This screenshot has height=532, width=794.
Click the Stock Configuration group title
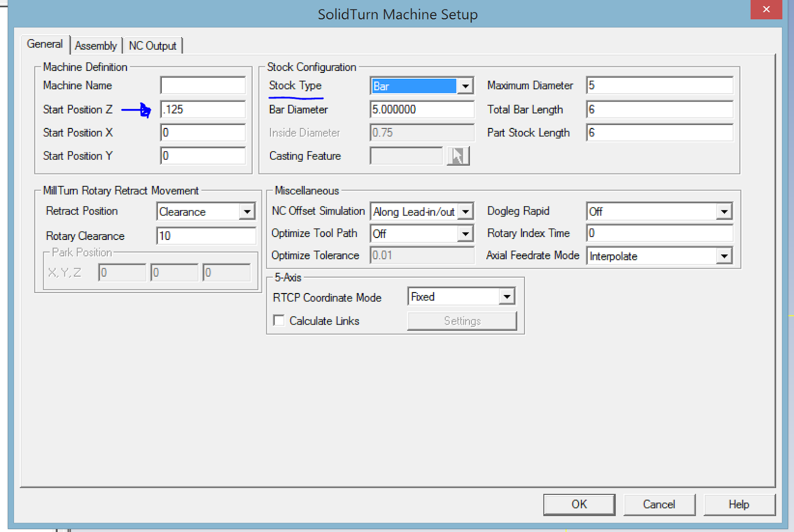312,67
